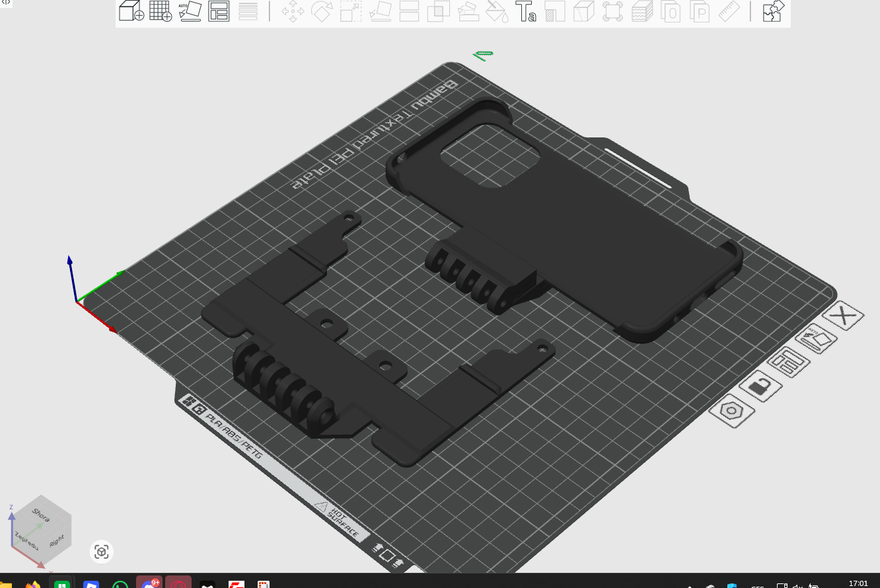Screen dimensions: 880x588
Task: Open the Text shape tool
Action: point(526,11)
